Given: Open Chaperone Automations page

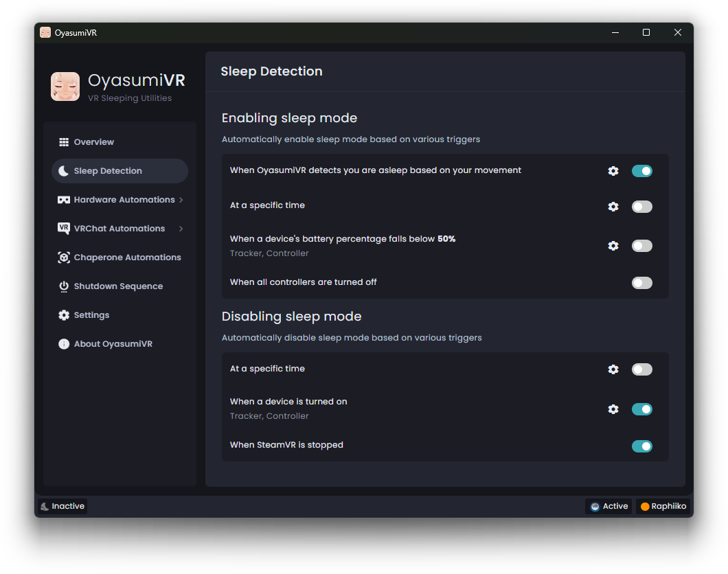Looking at the screenshot, I should [120, 257].
